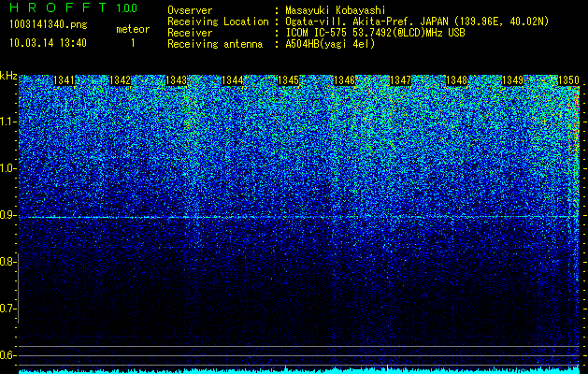Click the Ogata-vill. Akita-Pref. JAPAN location text
Image resolution: width=588 pixels, height=374 pixels.
[x=417, y=22]
